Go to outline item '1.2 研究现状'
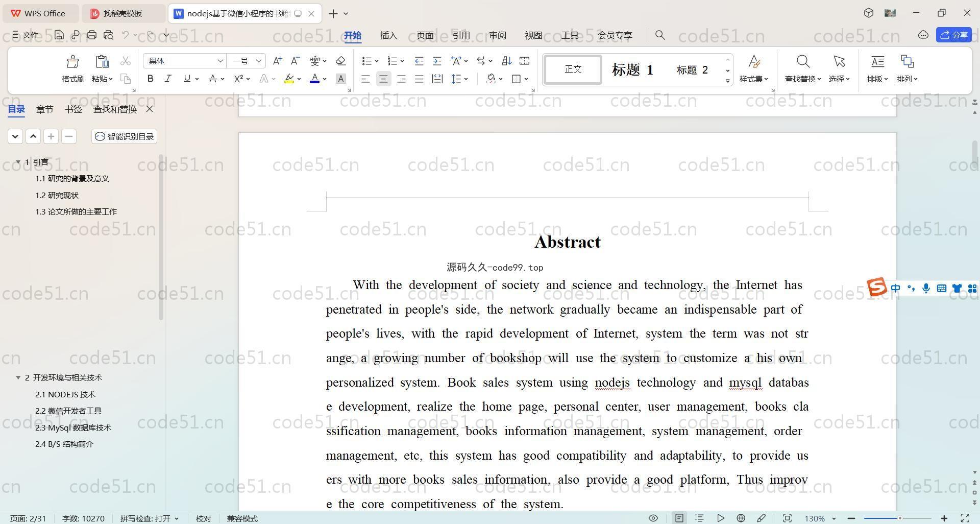980x524 pixels. [57, 195]
